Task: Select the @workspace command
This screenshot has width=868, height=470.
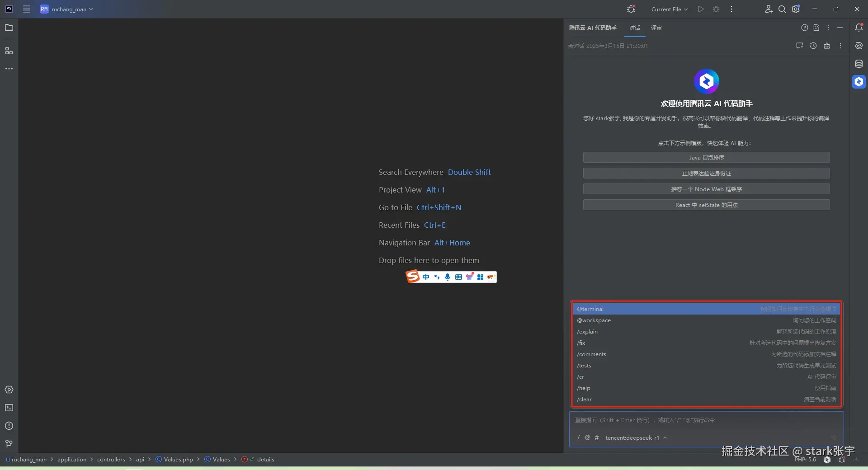Action: coord(707,320)
